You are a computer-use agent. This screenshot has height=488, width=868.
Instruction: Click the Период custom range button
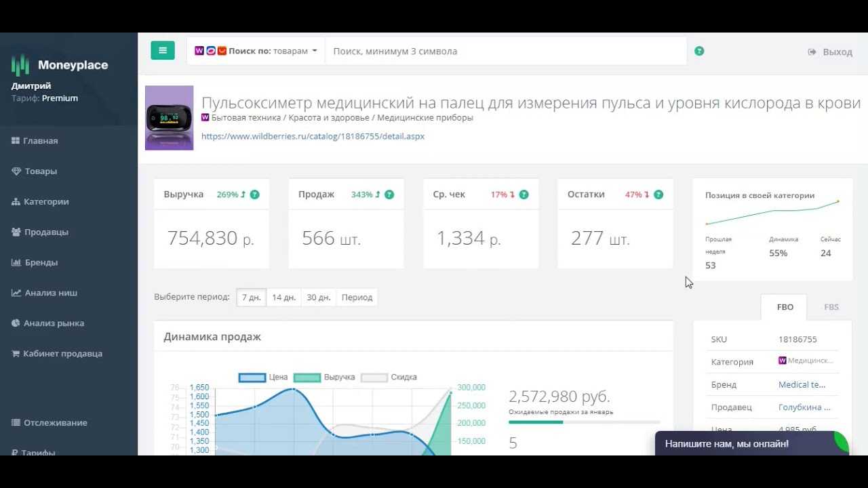(x=357, y=298)
